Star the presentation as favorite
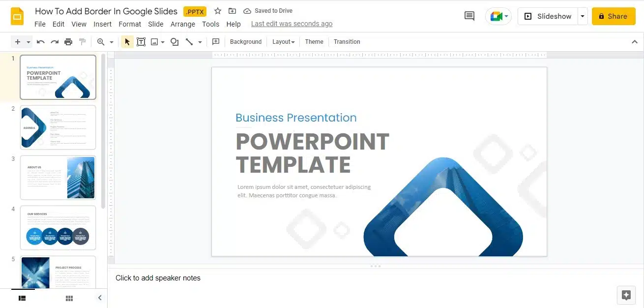This screenshot has height=308, width=644. [218, 10]
